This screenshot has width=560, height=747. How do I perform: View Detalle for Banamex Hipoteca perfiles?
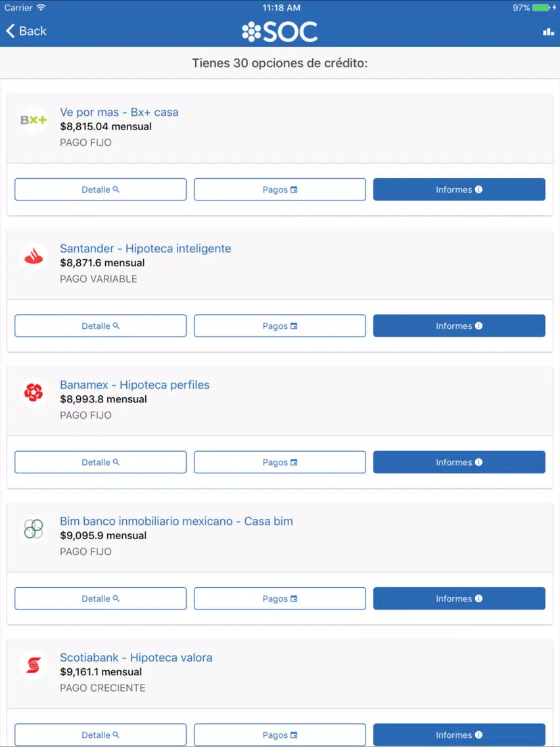point(101,462)
